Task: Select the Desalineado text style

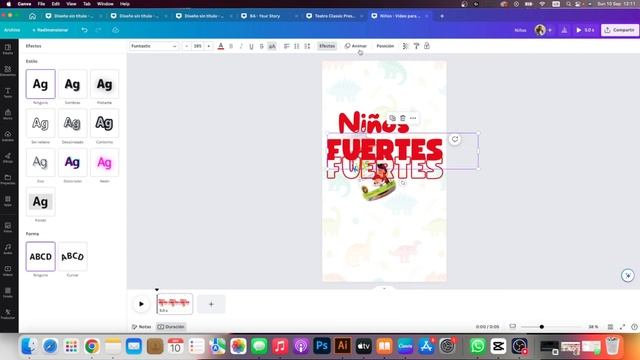Action: coord(72,123)
